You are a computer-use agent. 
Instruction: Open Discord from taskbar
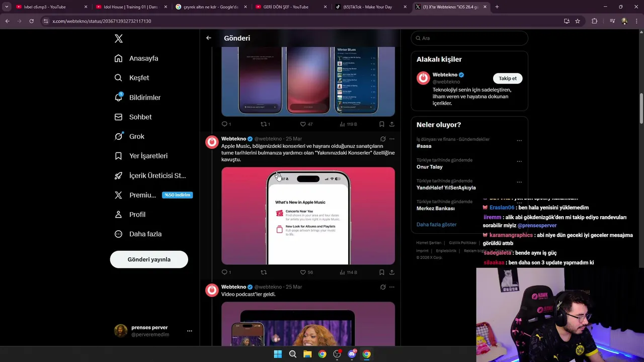pyautogui.click(x=352, y=354)
